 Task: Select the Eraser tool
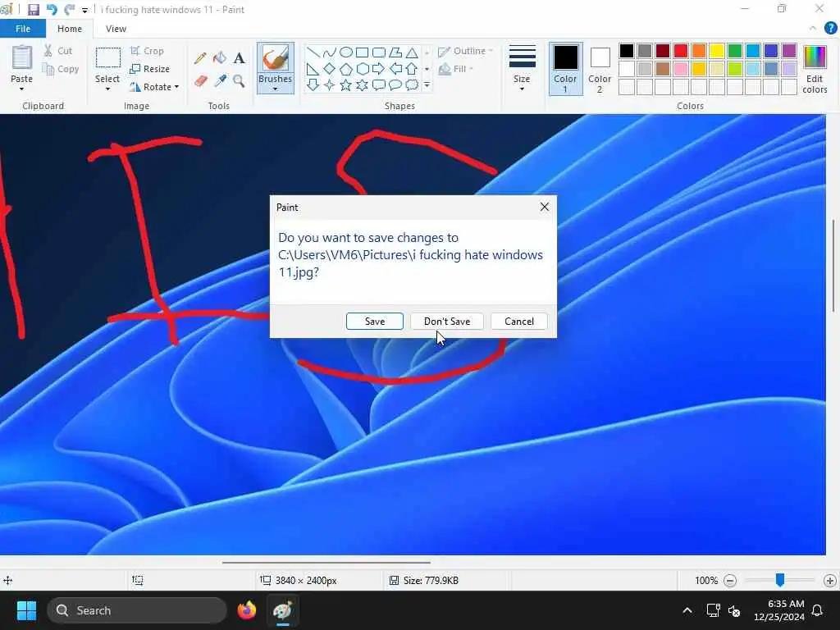pyautogui.click(x=200, y=81)
